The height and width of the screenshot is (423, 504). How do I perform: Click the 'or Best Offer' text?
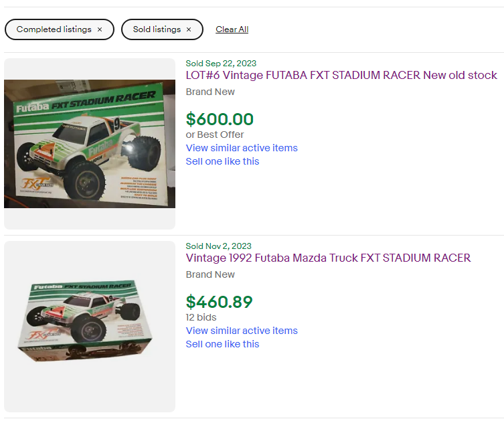pos(215,135)
